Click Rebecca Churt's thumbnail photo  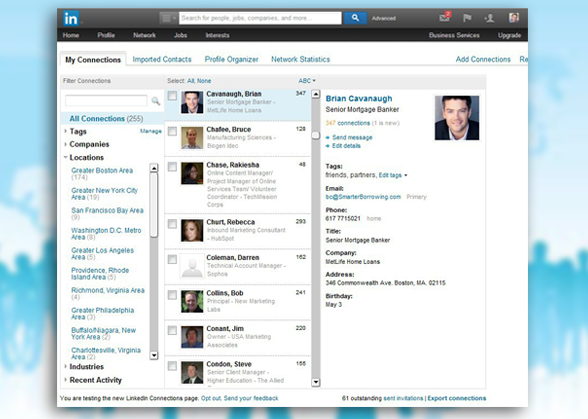[x=192, y=230]
